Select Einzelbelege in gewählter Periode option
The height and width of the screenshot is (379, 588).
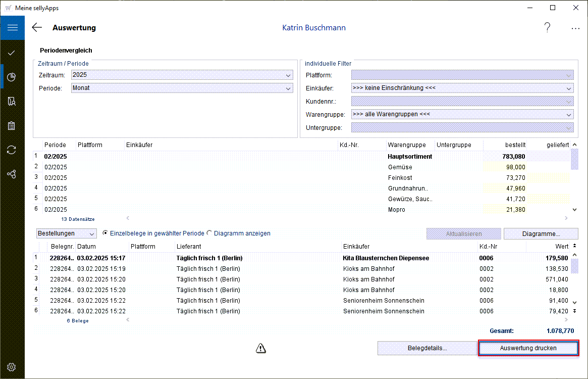tap(105, 233)
